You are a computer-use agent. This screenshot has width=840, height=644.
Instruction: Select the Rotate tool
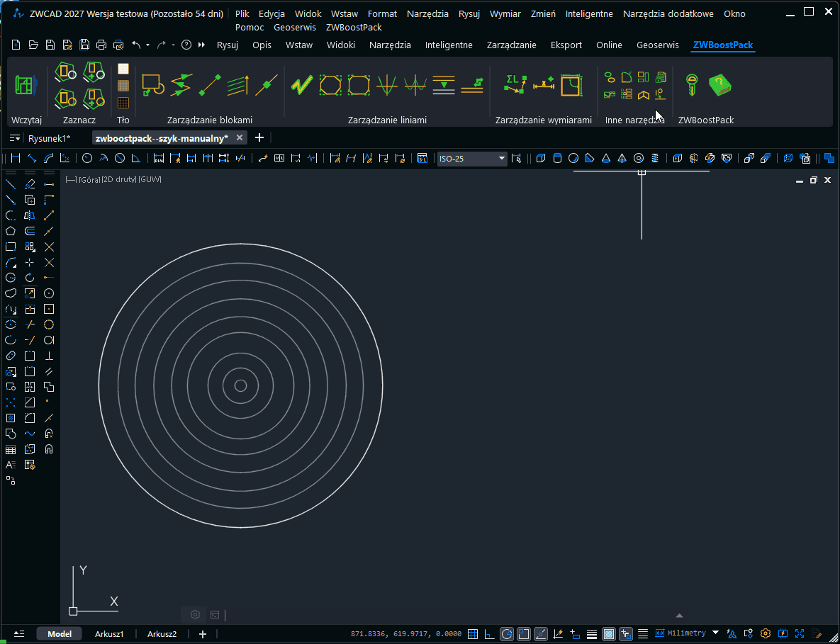tap(30, 278)
